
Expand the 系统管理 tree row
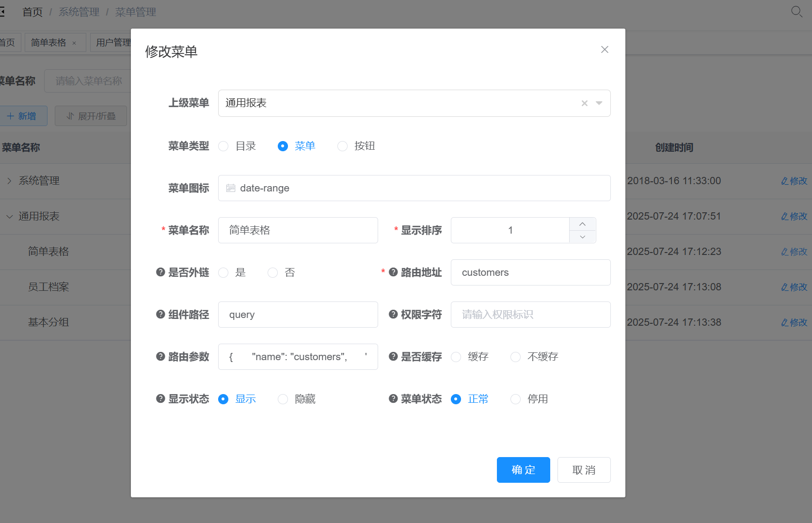pyautogui.click(x=9, y=181)
